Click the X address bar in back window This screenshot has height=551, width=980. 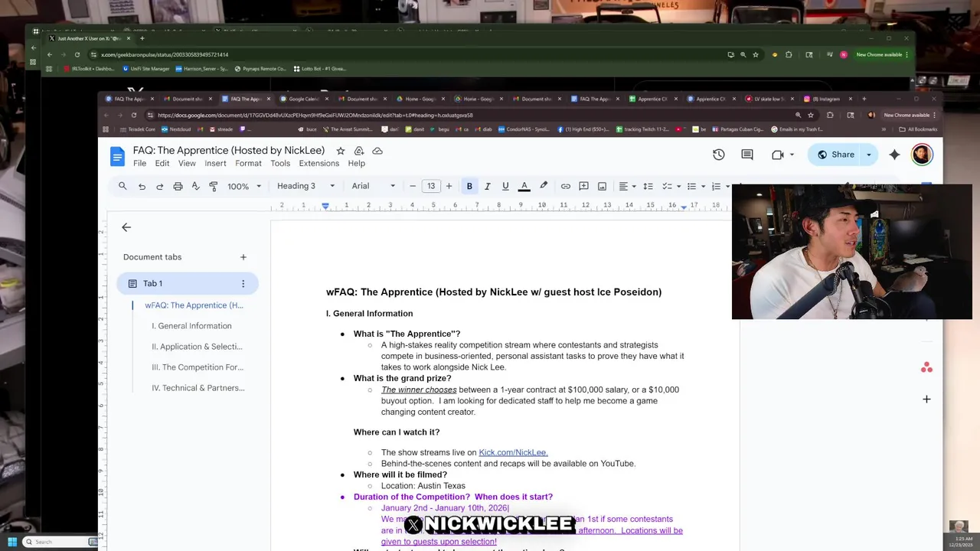[165, 54]
